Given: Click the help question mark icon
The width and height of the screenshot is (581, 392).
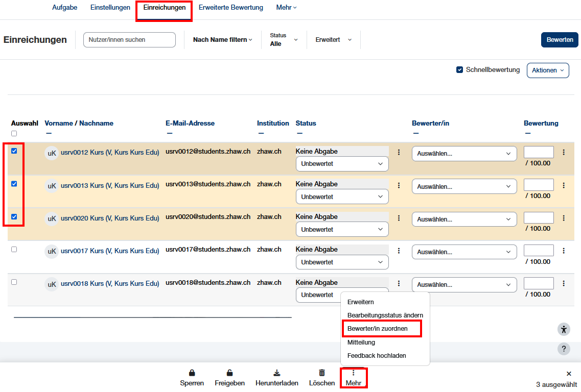Looking at the screenshot, I should [x=563, y=349].
